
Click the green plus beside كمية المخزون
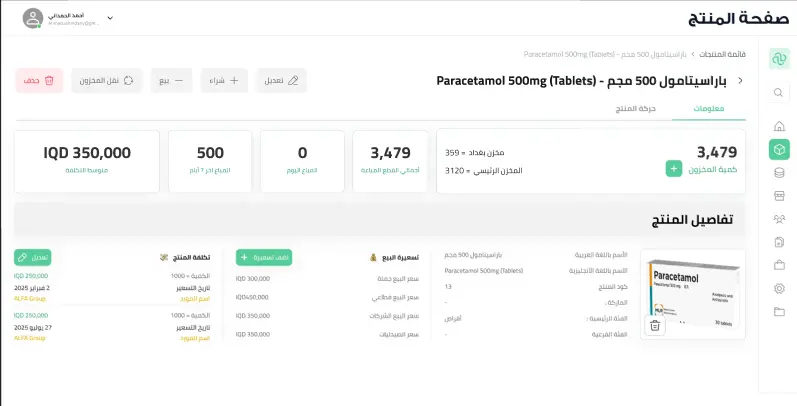(x=674, y=169)
